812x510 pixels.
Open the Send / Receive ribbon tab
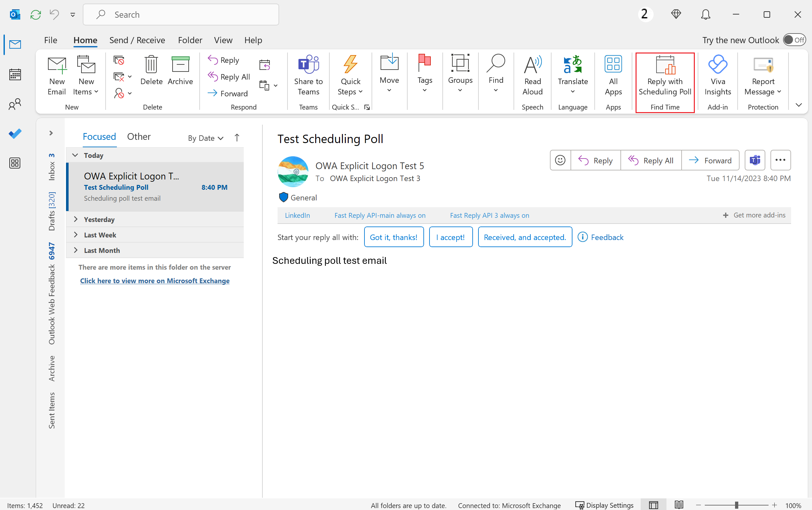click(137, 40)
